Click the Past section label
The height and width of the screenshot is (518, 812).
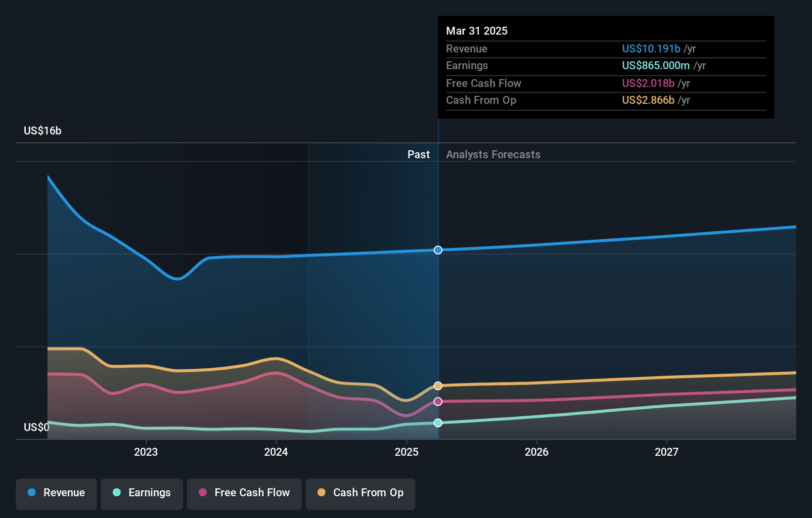[x=418, y=154]
